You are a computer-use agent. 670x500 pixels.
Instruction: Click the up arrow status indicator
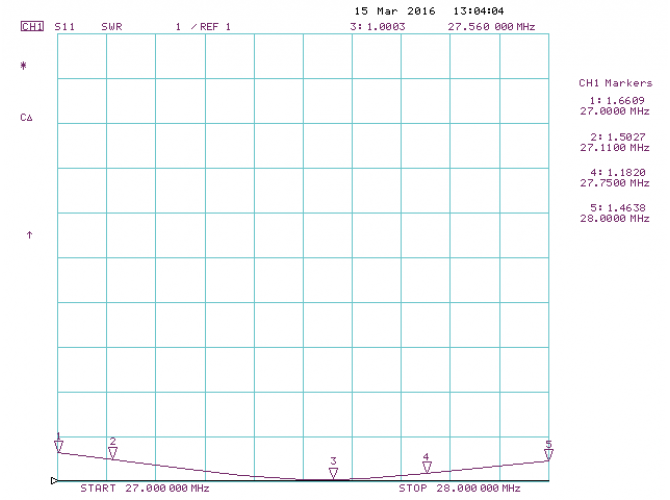tap(29, 235)
